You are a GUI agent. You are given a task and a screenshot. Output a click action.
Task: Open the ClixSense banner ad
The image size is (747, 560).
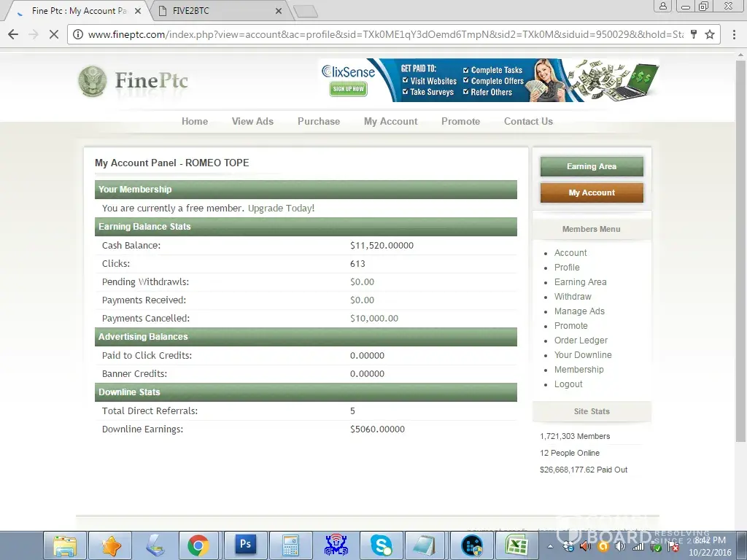pos(491,80)
